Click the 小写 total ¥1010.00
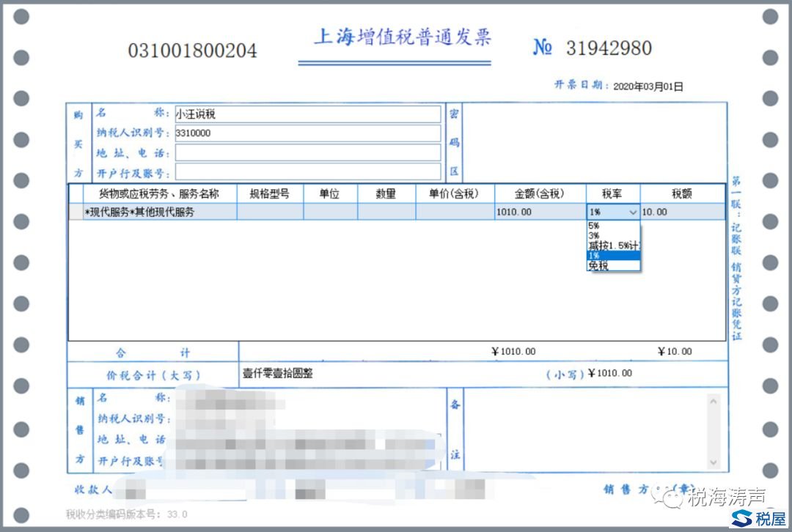This screenshot has width=792, height=532. [x=610, y=373]
